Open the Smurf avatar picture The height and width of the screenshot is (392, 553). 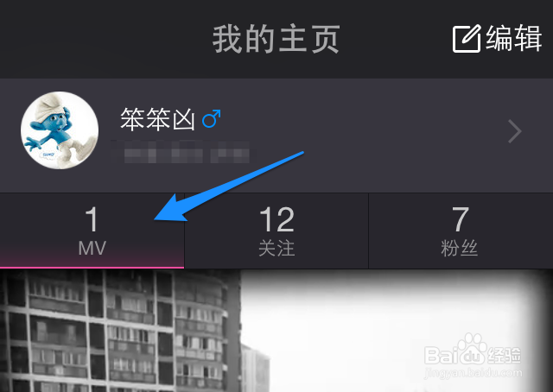pos(60,130)
